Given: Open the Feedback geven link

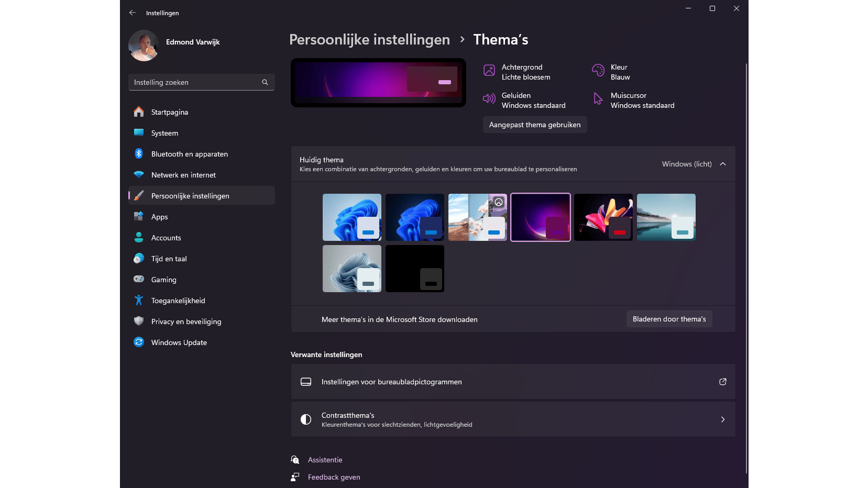Looking at the screenshot, I should pos(334,477).
